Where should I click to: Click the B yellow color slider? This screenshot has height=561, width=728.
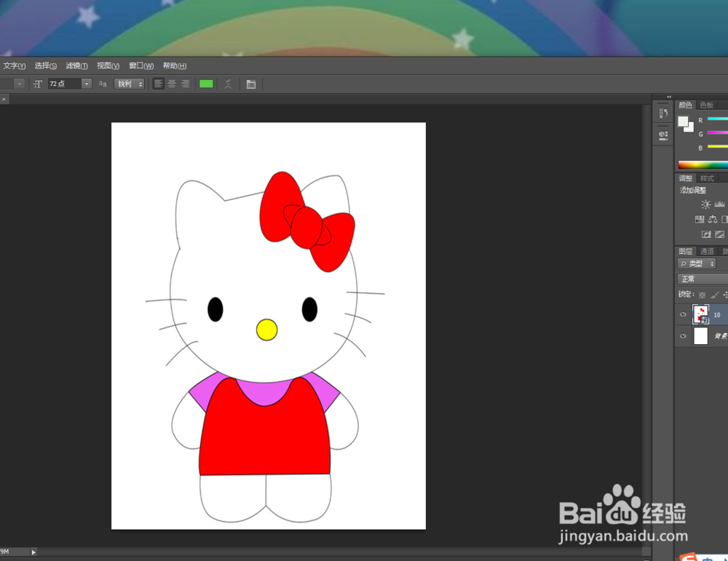tap(717, 147)
